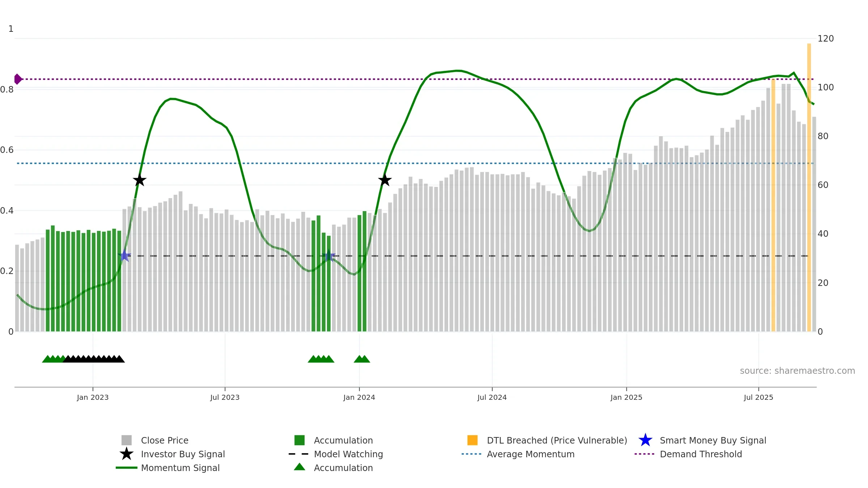The height and width of the screenshot is (488, 868).
Task: Click the tallest orange bar at the chart's right edge
Action: (809, 188)
